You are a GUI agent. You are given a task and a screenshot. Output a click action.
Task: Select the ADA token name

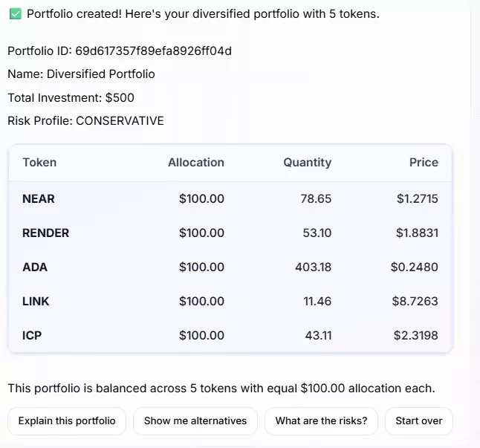tap(35, 267)
